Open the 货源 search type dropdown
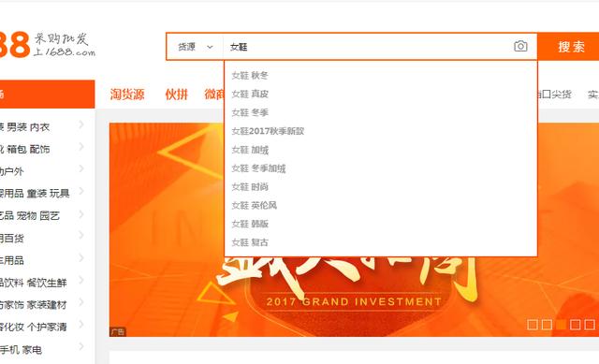 tap(196, 47)
